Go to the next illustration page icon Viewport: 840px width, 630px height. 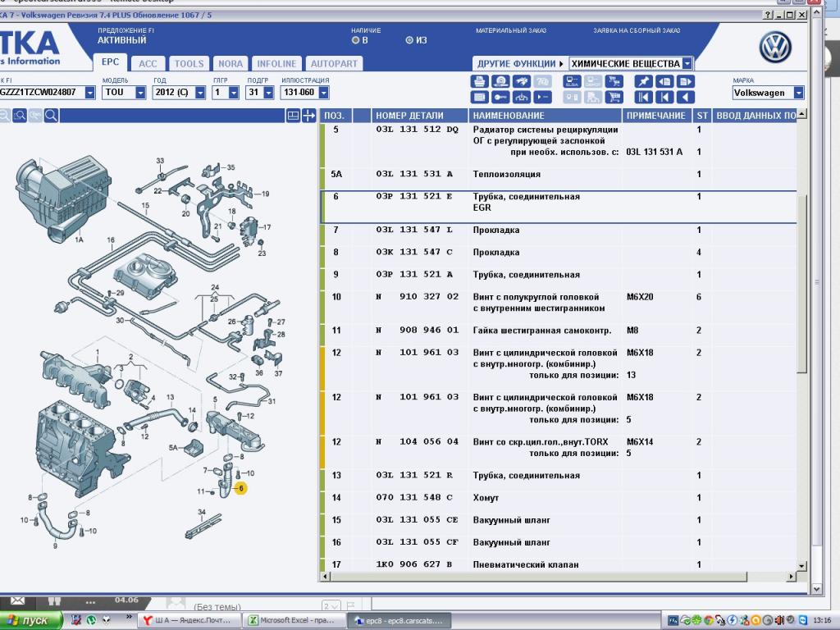686,81
